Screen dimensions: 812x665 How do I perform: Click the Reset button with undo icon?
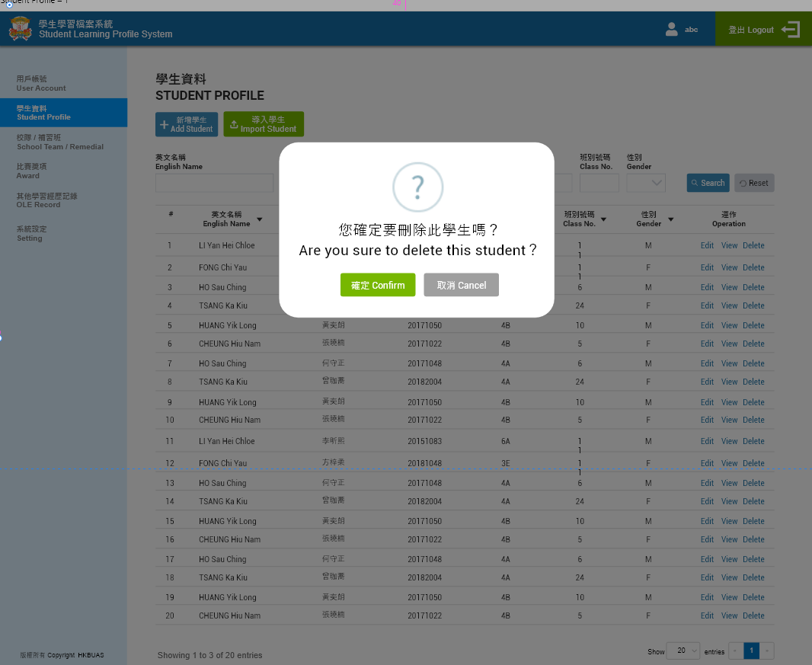point(753,183)
